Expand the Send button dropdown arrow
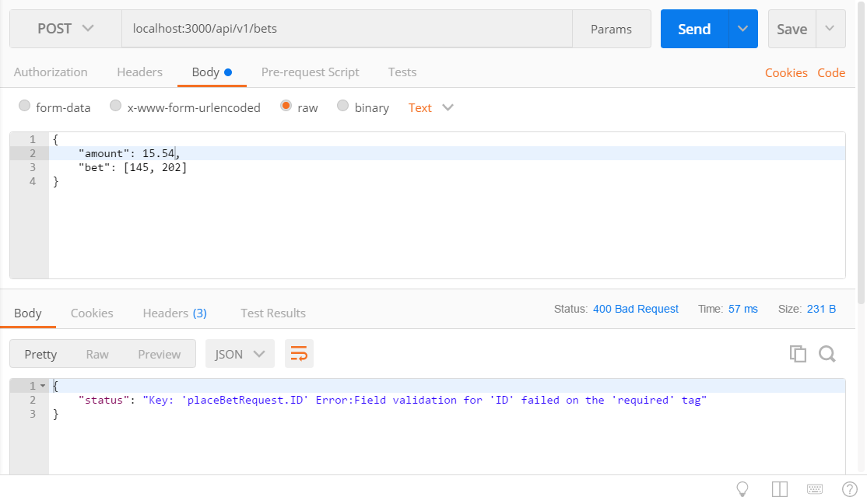 [x=742, y=29]
